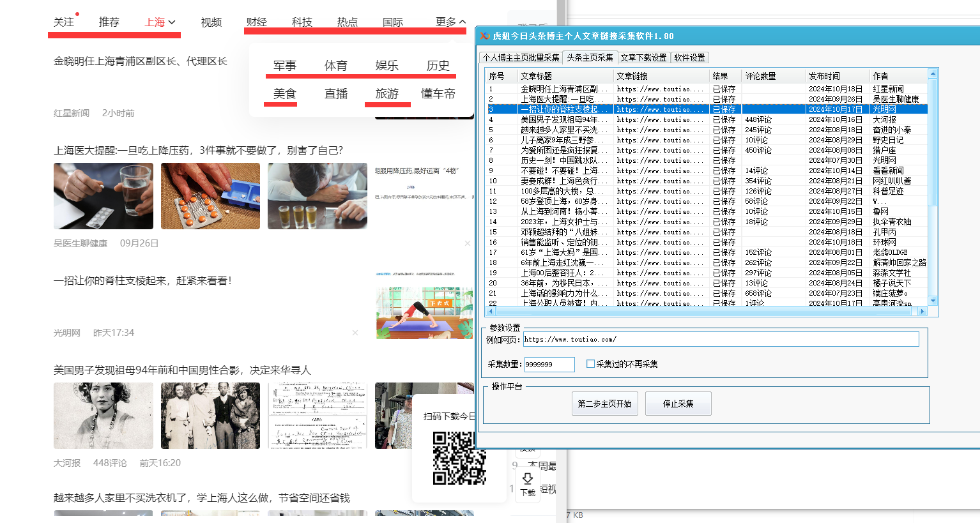Viewport: 980px width, 523px height.
Task: Click the hand holding pill and water thumbnail
Action: point(103,196)
